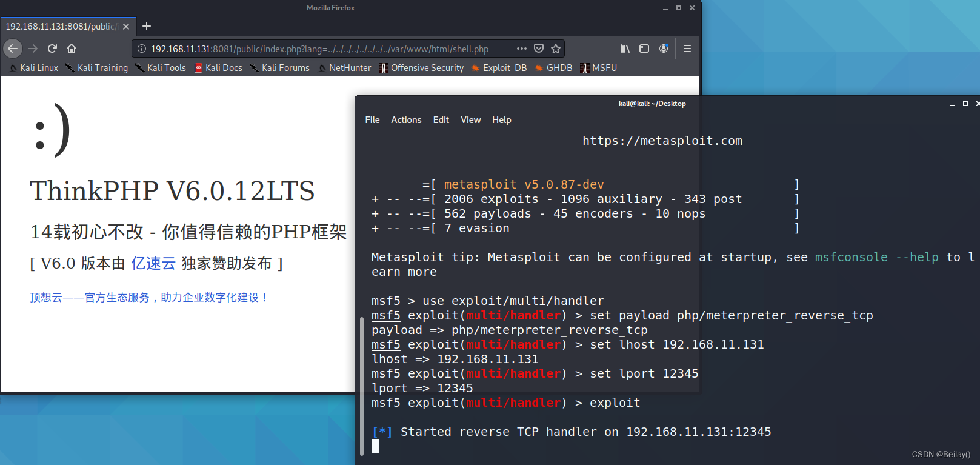Follow the 亿速云 sponsor link

click(153, 263)
